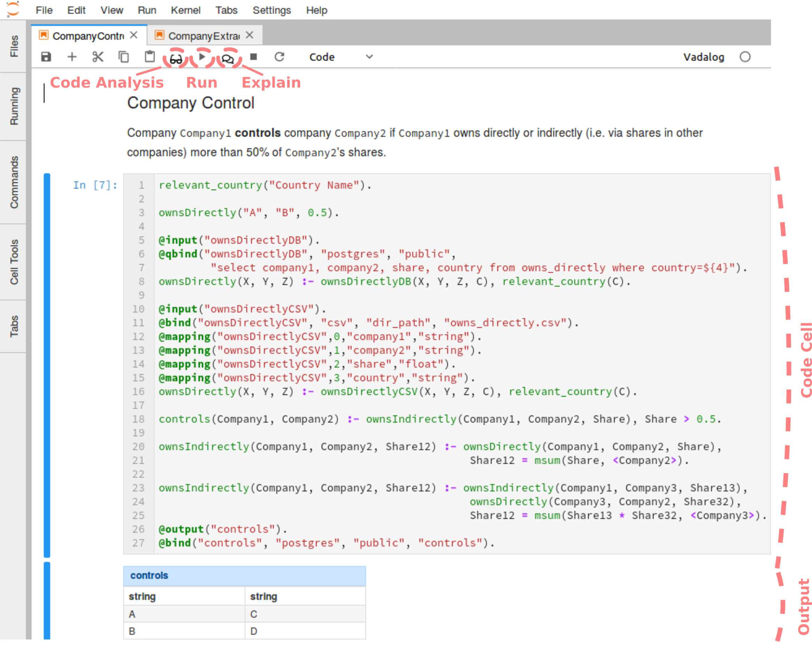
Task: Open the Files sidebar panel
Action: (14, 46)
